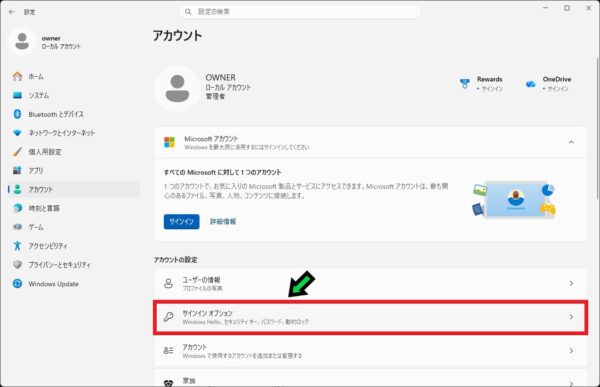The image size is (600, 387).
Task: Select ホーム in sidebar menu
Action: [74, 77]
